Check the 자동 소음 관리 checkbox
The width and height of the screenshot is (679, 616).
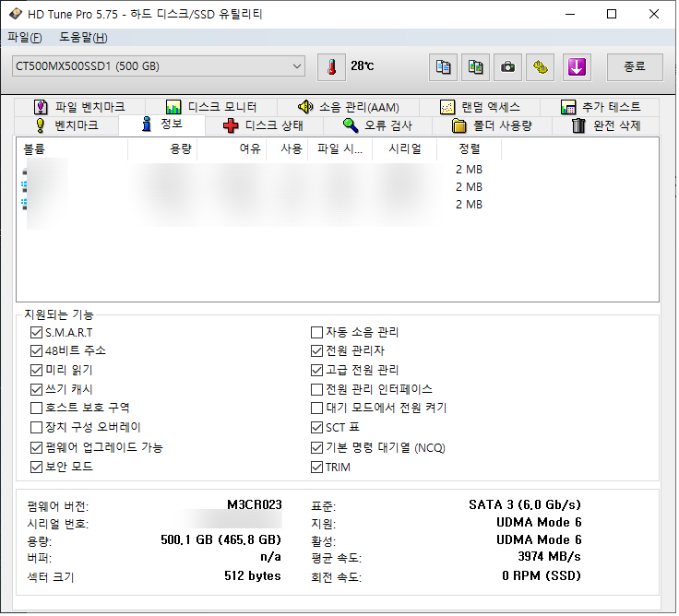pos(317,333)
